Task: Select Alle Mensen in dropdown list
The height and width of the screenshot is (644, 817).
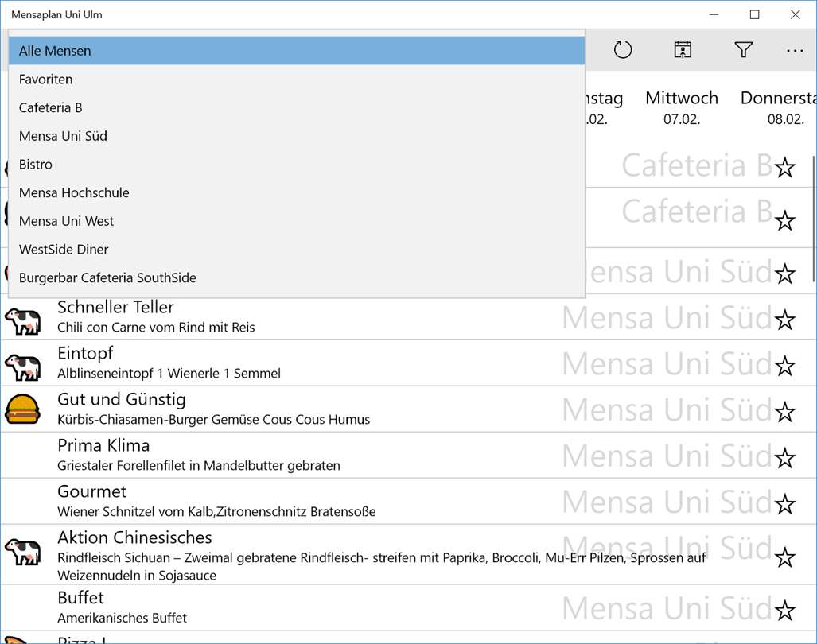Action: (297, 51)
